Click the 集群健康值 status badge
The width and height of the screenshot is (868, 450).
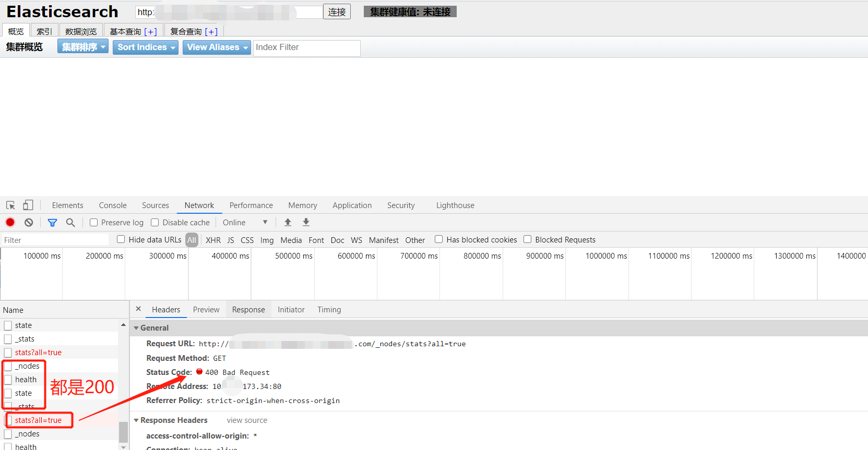point(410,12)
